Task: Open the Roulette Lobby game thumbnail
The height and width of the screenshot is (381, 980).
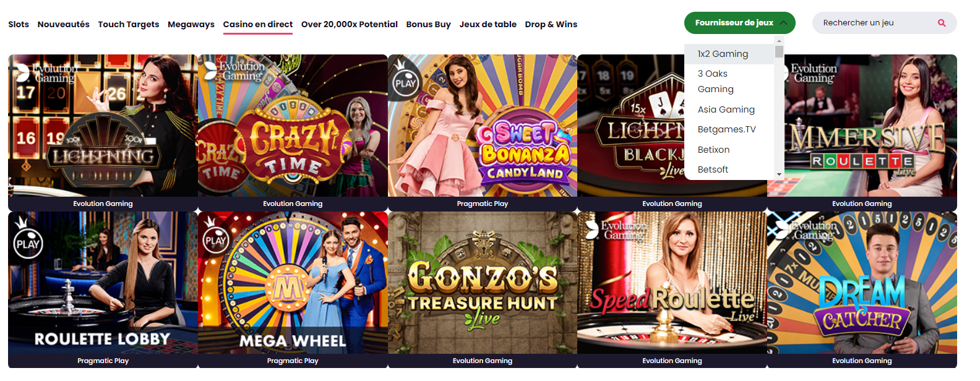Action: point(103,283)
